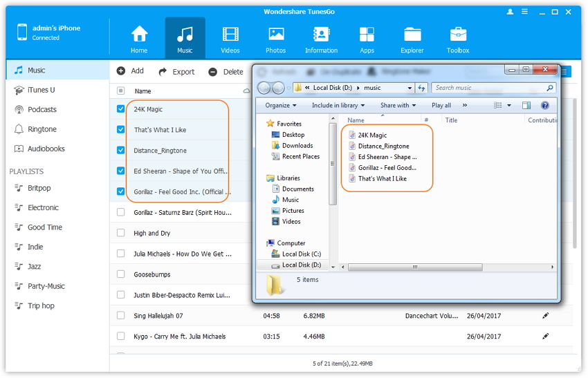Expand the Share with dropdown
The image size is (588, 378).
(398, 106)
